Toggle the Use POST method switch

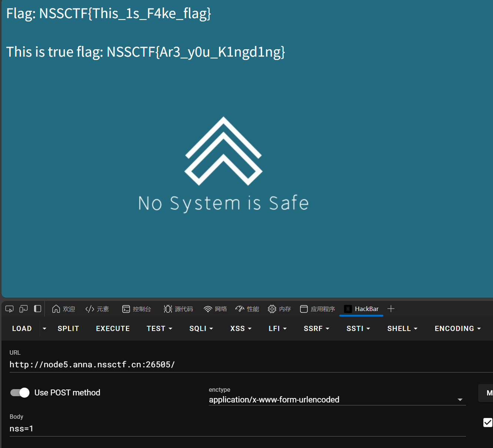[20, 392]
